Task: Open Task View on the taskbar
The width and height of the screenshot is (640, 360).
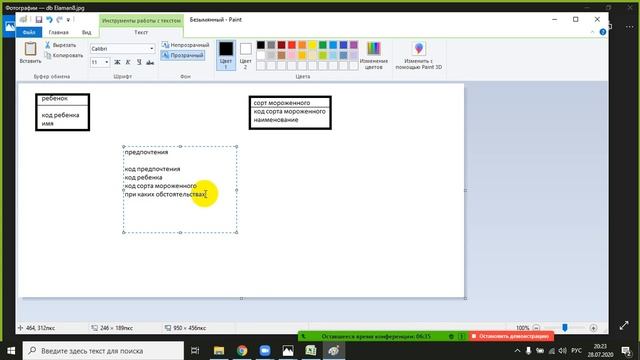Action: click(196, 351)
